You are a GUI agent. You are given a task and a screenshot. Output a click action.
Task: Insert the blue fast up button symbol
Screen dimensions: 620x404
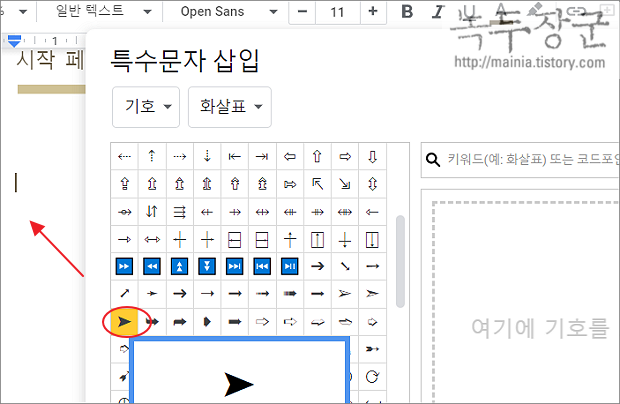(180, 266)
